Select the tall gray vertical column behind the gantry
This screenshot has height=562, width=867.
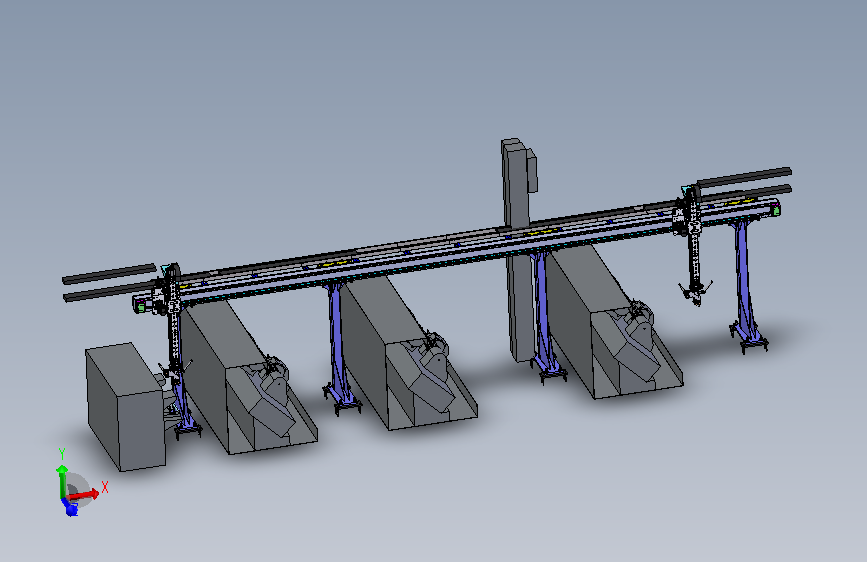pyautogui.click(x=518, y=249)
